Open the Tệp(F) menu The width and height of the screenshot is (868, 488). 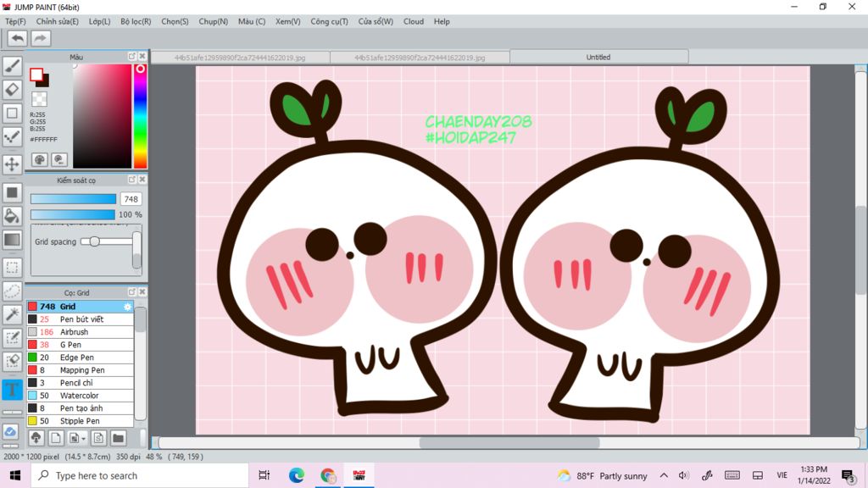pyautogui.click(x=15, y=21)
